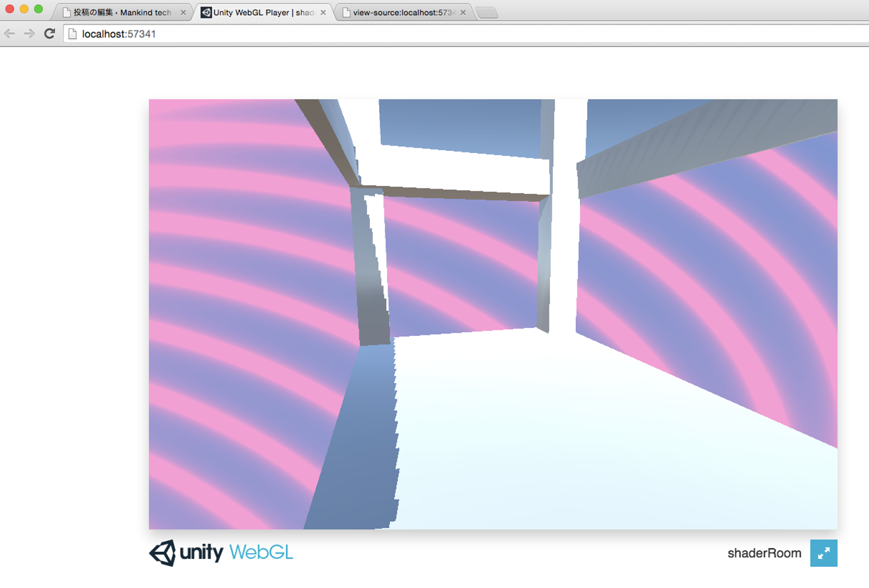Viewport: 869px width, 588px height.
Task: Switch to the Mankind tech tab
Action: pyautogui.click(x=122, y=12)
